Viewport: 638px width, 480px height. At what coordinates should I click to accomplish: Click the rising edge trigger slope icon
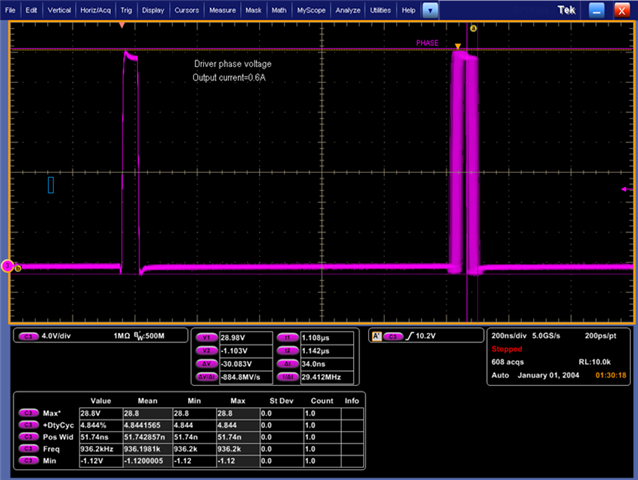pos(409,336)
